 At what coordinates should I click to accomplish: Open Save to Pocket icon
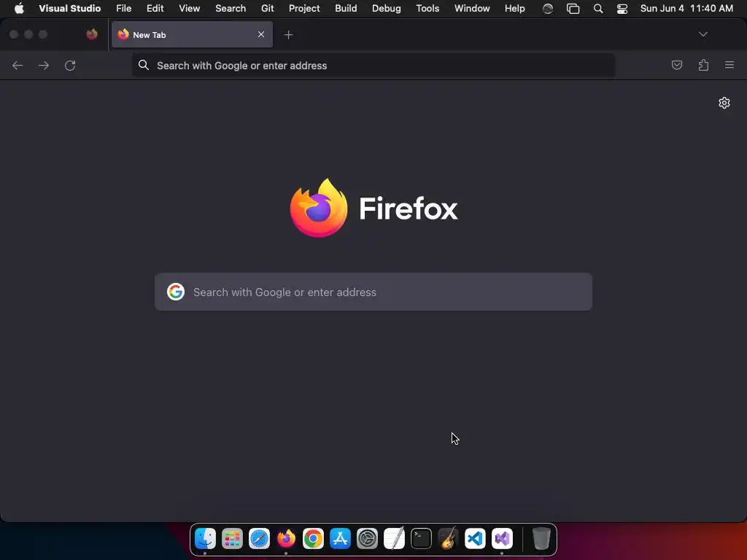coord(677,65)
